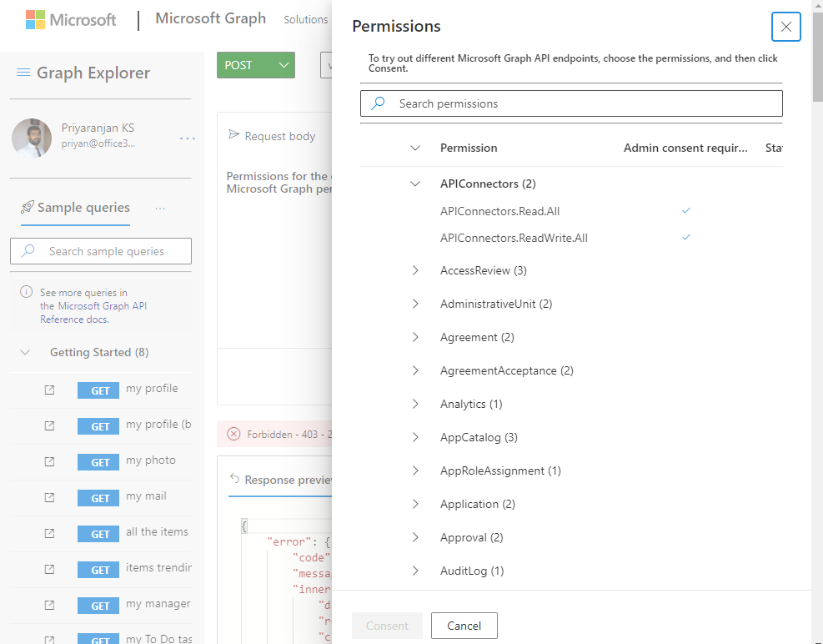Click the hamburger menu beside Graph Explorer
The height and width of the screenshot is (644, 823).
[x=23, y=73]
